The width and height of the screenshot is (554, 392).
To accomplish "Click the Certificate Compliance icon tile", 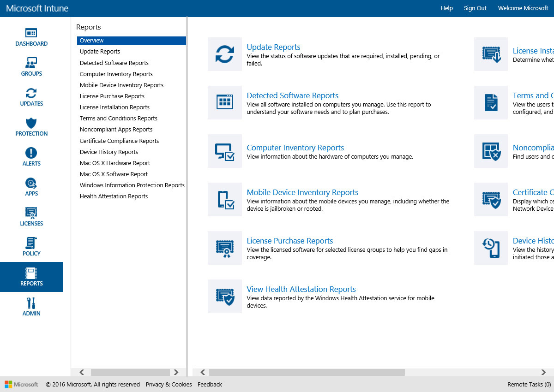I will pyautogui.click(x=491, y=199).
